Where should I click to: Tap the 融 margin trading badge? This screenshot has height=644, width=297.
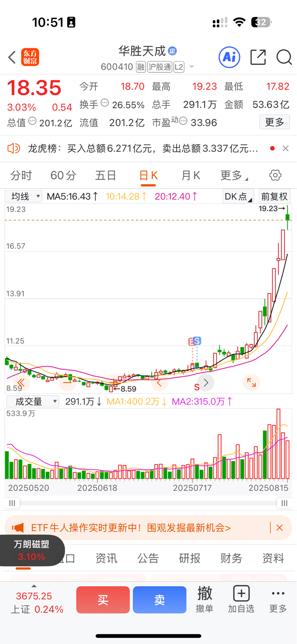point(141,67)
